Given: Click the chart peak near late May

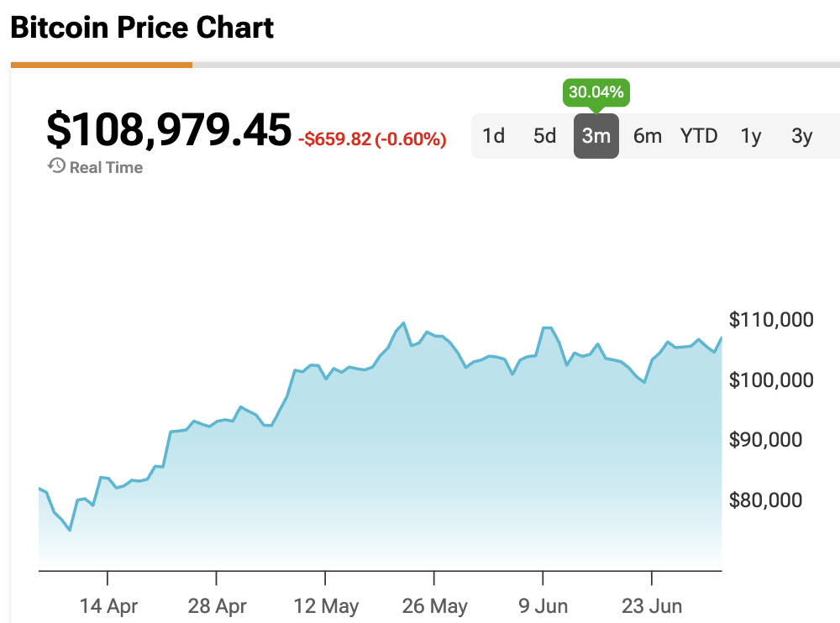Looking at the screenshot, I should point(404,323).
